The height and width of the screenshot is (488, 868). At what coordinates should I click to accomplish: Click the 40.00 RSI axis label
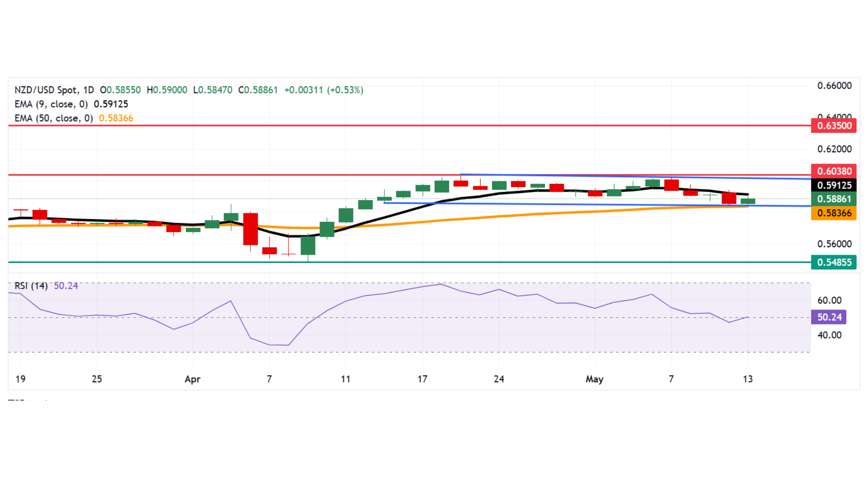[829, 335]
